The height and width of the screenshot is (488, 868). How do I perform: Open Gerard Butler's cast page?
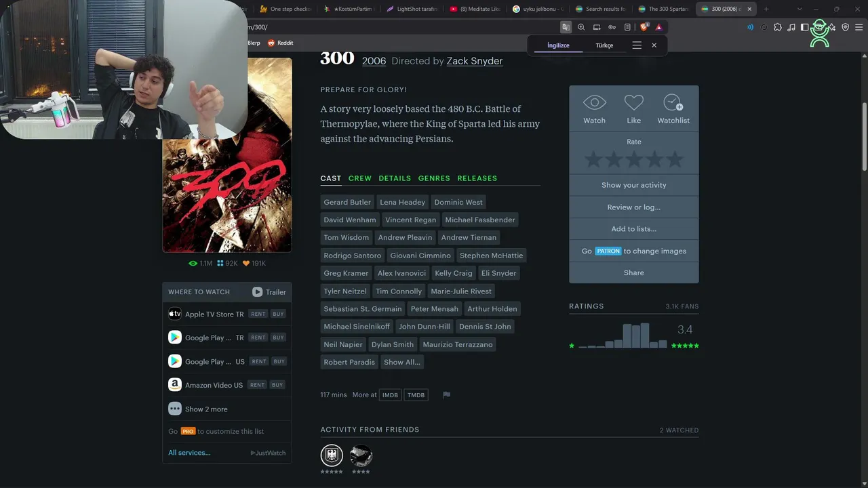[x=347, y=202]
